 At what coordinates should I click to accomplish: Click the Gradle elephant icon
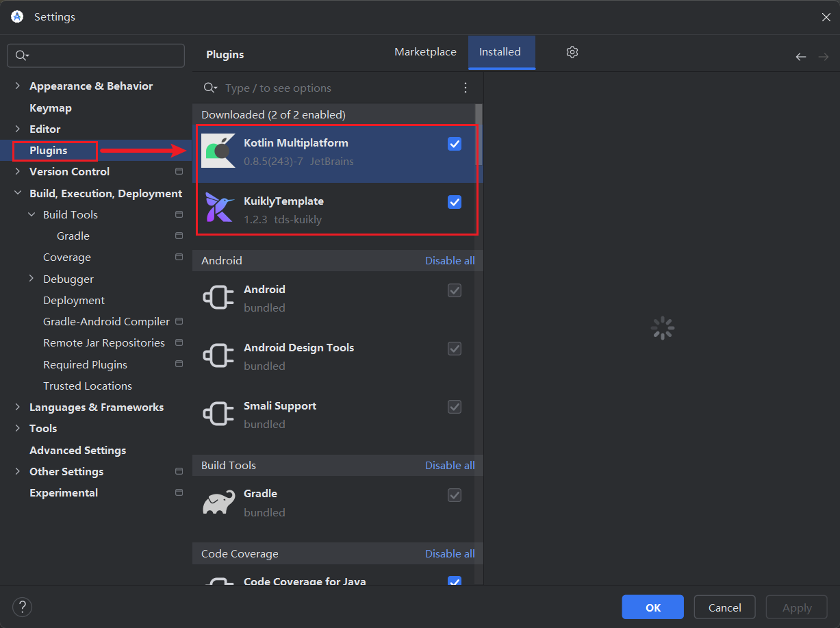tap(218, 502)
